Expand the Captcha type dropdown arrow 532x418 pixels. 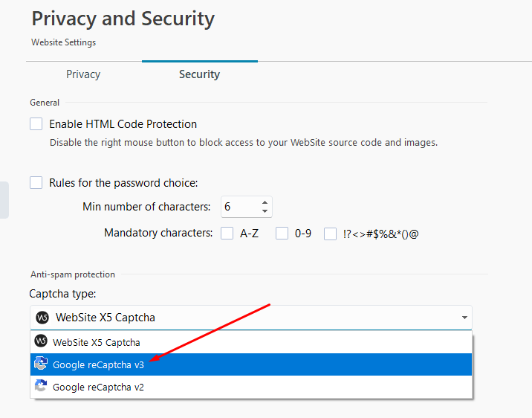point(465,318)
